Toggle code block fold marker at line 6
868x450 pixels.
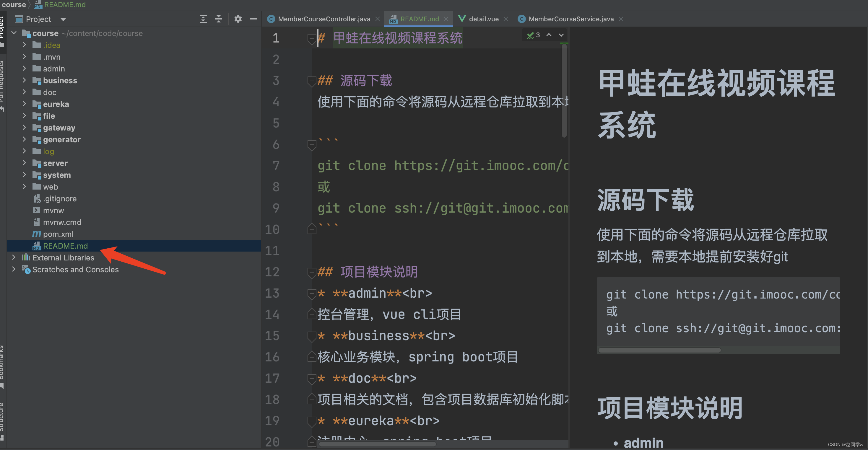[311, 145]
